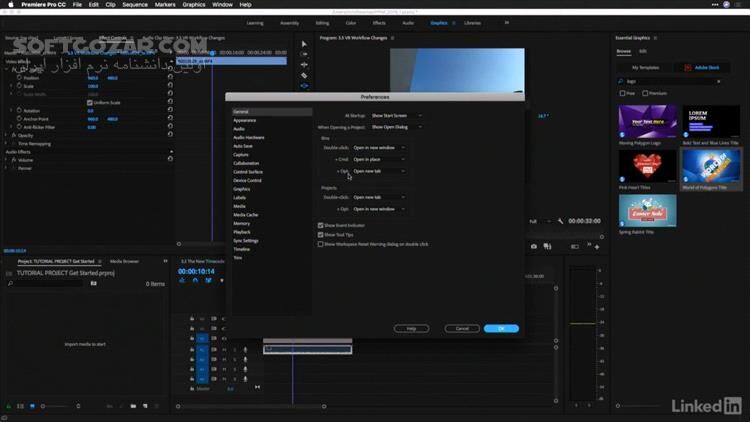Toggle Anchor Point animation stopwatch
Viewport: 750px width, 422px height.
click(19, 118)
